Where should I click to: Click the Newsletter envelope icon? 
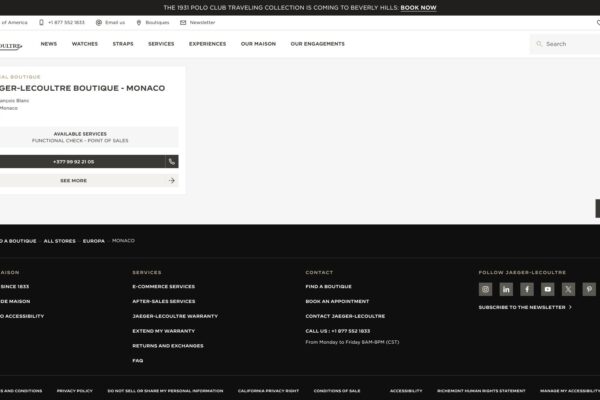click(x=183, y=23)
